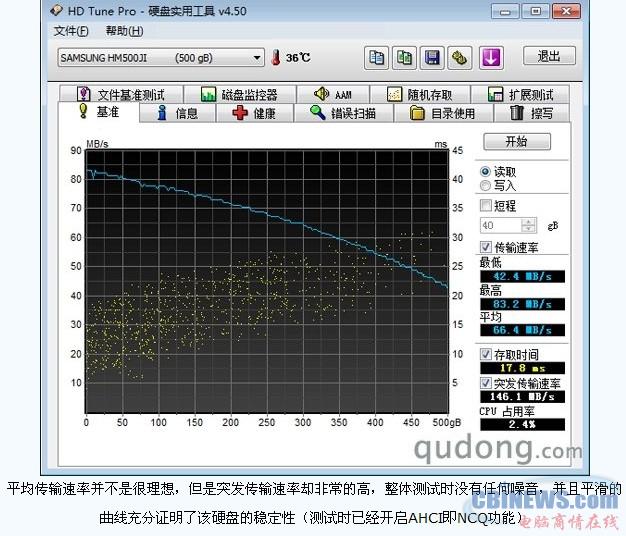The width and height of the screenshot is (626, 536).
Task: Click the 17.8 ms access time value
Action: click(522, 368)
